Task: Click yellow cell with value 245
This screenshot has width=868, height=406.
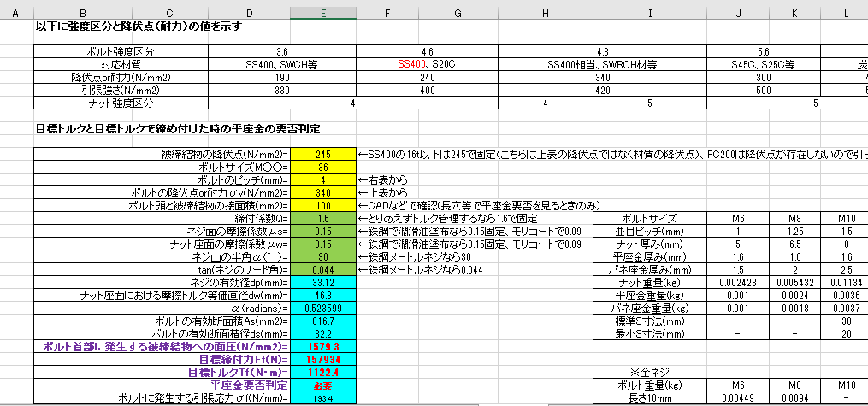Action: point(323,155)
